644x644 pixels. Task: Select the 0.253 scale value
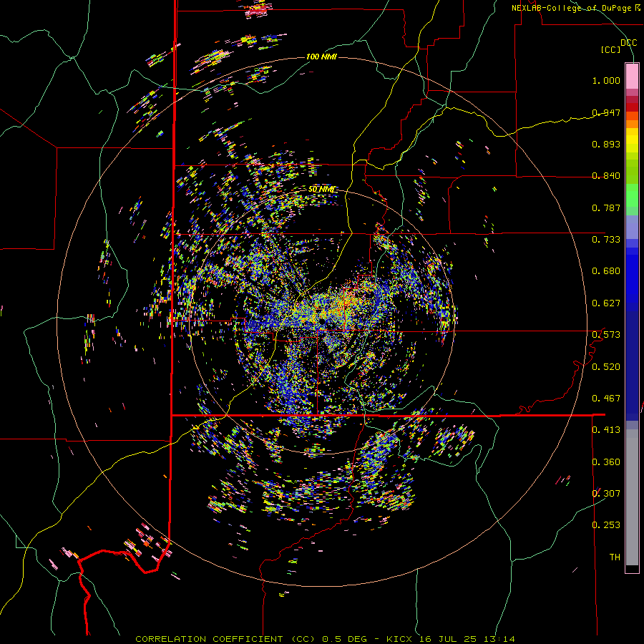tap(606, 525)
